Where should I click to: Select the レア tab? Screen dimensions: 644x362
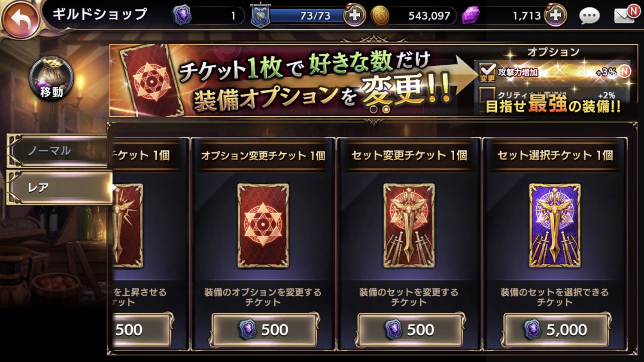[x=60, y=187]
